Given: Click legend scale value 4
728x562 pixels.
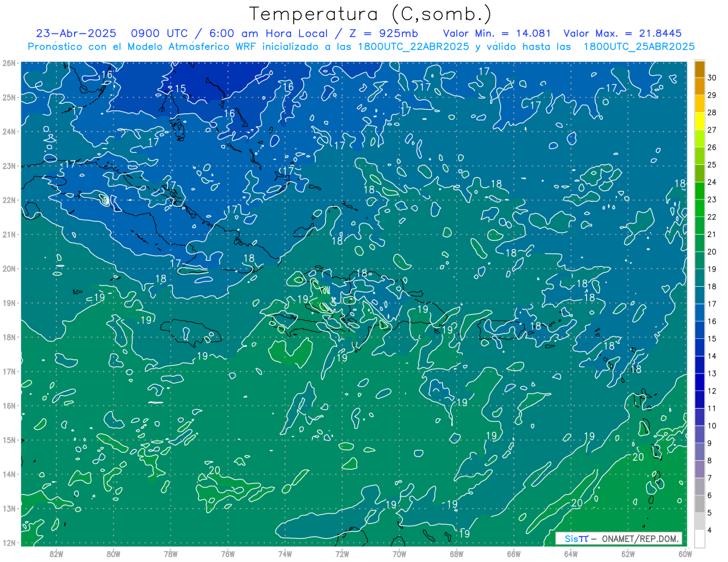Looking at the screenshot, I should [710, 530].
